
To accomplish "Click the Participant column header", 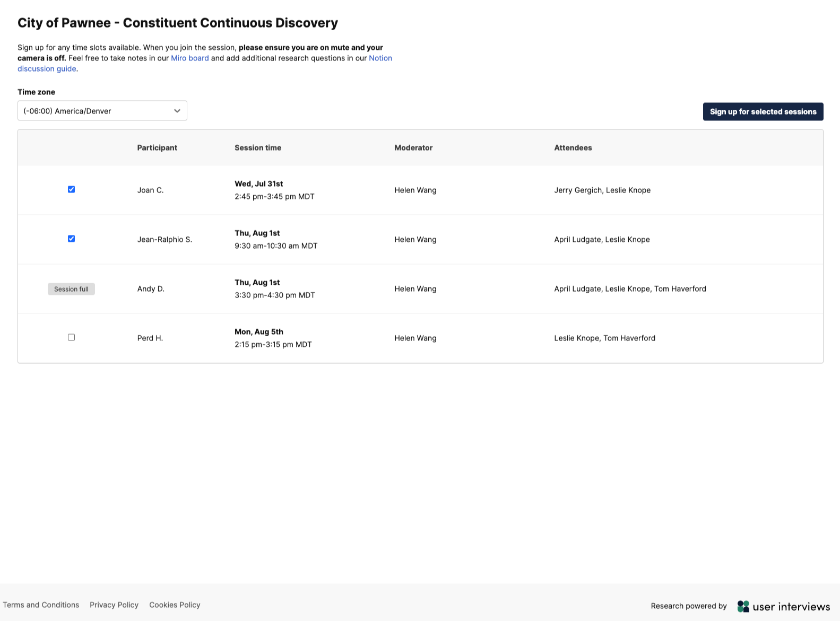I will click(157, 147).
